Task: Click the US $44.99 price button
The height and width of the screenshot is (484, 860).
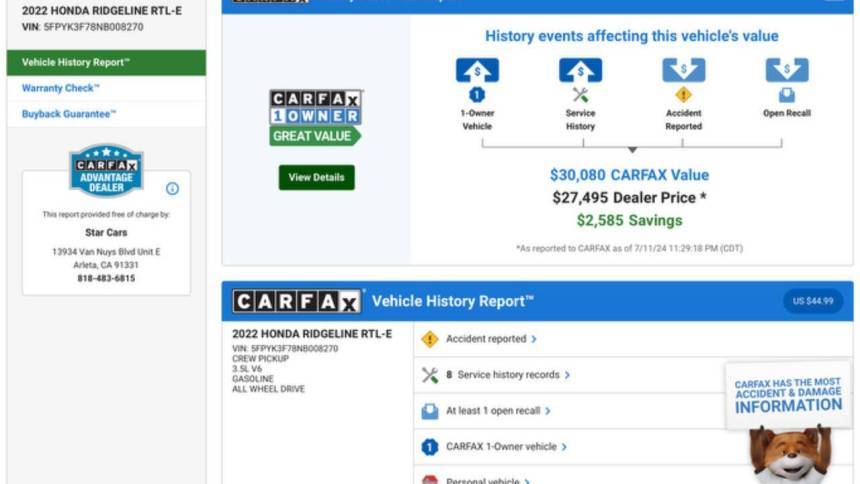Action: click(x=813, y=301)
